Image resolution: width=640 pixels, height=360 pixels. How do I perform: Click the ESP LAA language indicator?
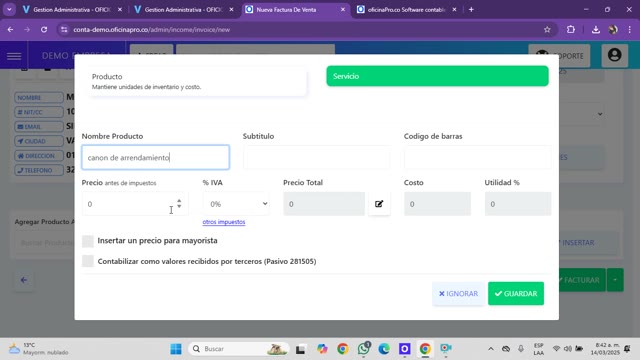(538, 349)
